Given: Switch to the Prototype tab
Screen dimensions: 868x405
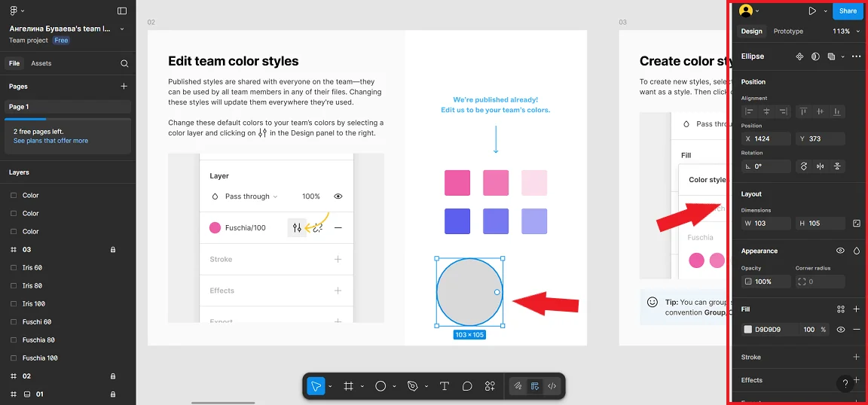Looking at the screenshot, I should pos(788,31).
